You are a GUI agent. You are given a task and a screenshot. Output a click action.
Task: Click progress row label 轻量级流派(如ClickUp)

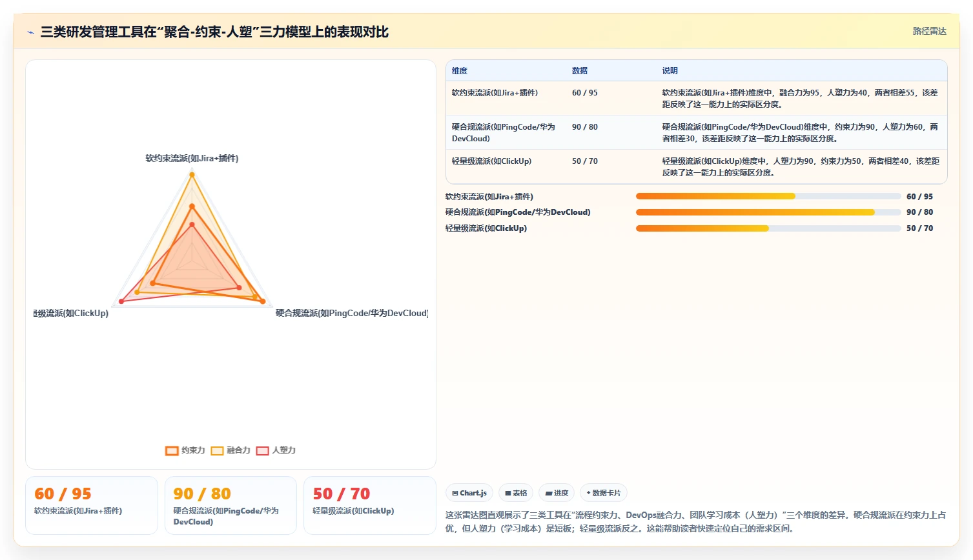point(486,228)
